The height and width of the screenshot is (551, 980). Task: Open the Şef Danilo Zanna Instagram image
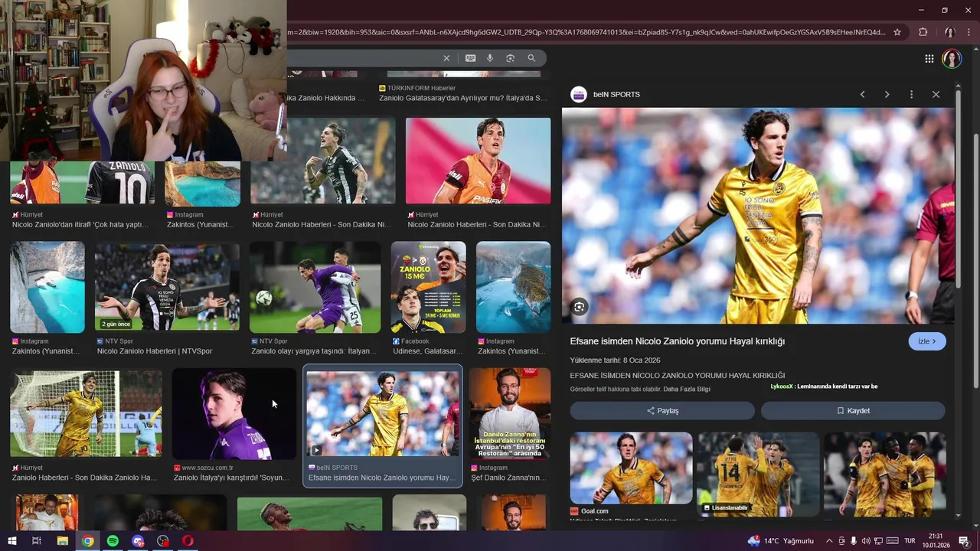(x=510, y=414)
